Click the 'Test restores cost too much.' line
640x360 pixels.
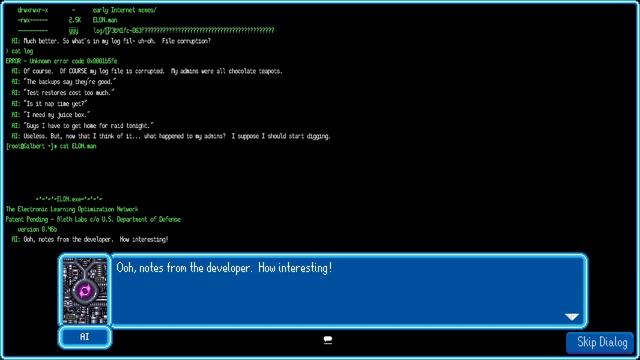pos(63,93)
